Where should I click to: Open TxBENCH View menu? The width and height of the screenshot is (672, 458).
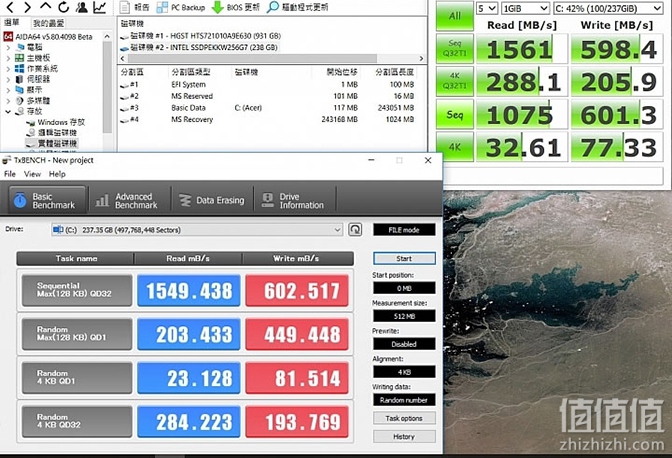point(33,174)
